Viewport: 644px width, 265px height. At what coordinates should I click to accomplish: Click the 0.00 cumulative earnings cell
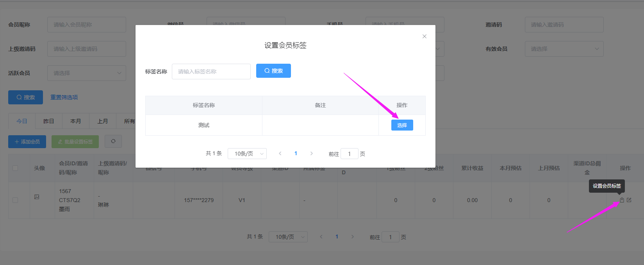(x=472, y=200)
